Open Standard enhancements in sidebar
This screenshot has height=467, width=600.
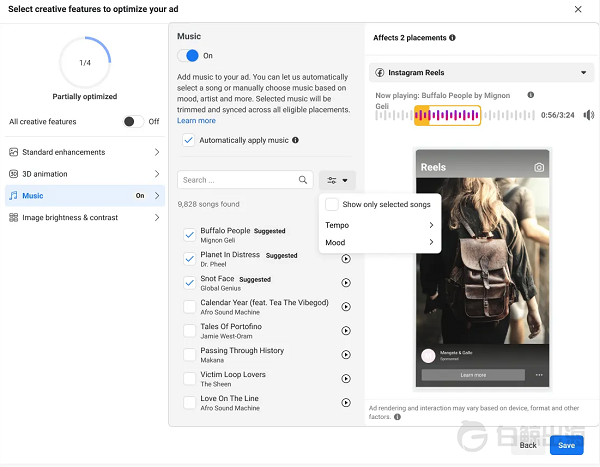point(84,152)
